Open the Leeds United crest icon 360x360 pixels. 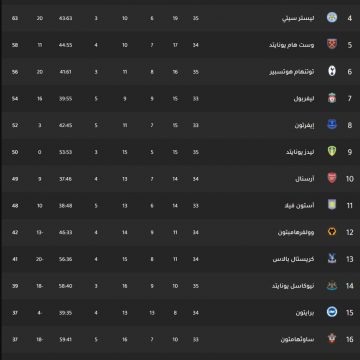coord(332,151)
